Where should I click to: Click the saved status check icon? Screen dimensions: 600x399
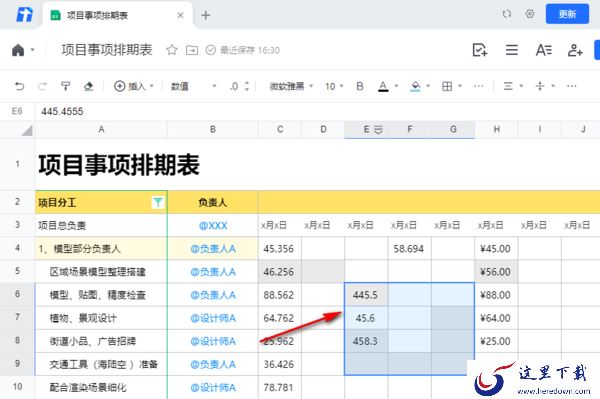pyautogui.click(x=210, y=50)
